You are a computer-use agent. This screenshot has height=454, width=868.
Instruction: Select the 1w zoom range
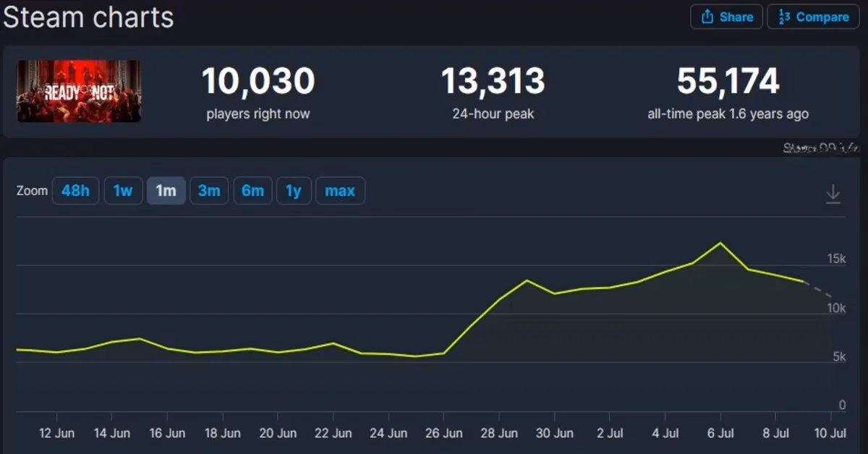(123, 190)
